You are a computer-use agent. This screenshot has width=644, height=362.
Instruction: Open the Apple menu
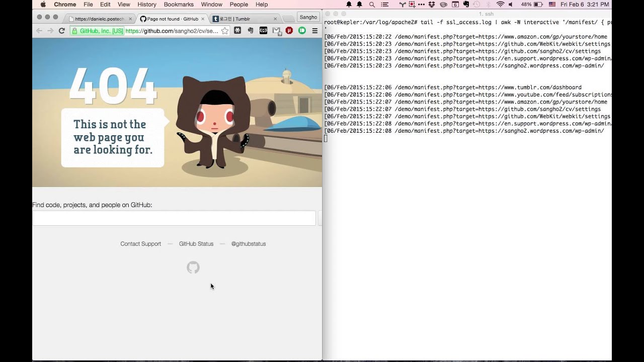coord(43,5)
